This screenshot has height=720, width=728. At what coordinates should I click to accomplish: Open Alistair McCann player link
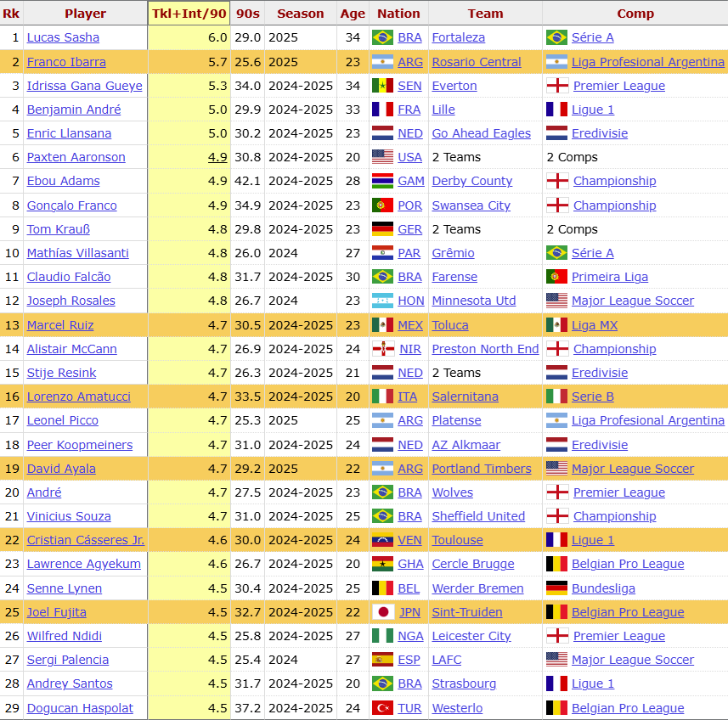[x=72, y=349]
